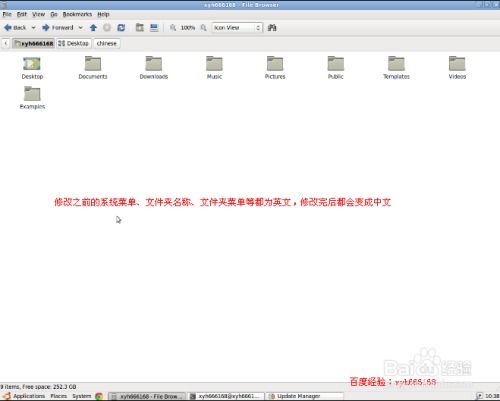Select the Downloads folder
The height and width of the screenshot is (401, 500).
(154, 68)
